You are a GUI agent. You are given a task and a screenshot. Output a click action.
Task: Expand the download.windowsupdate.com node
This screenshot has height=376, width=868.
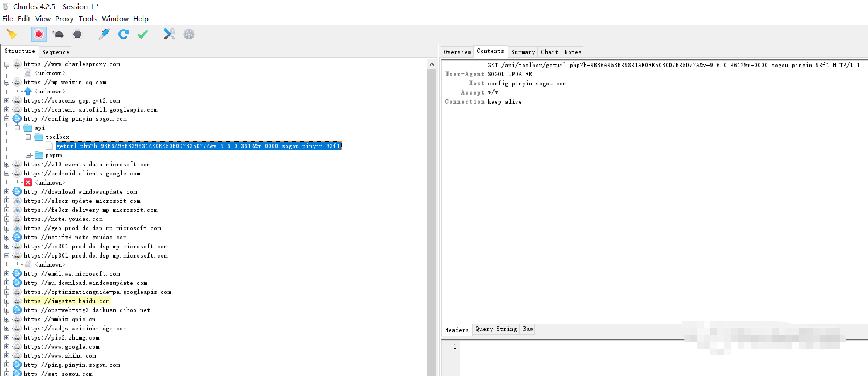tap(7, 192)
